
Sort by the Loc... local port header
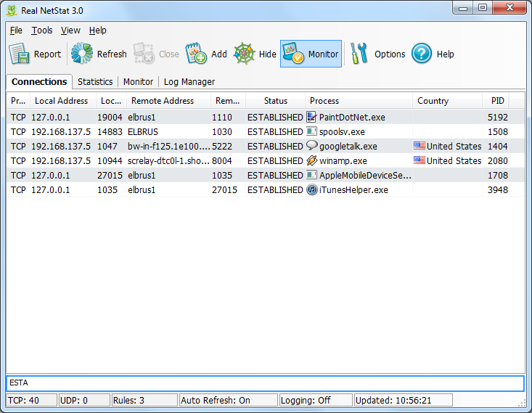(x=111, y=101)
